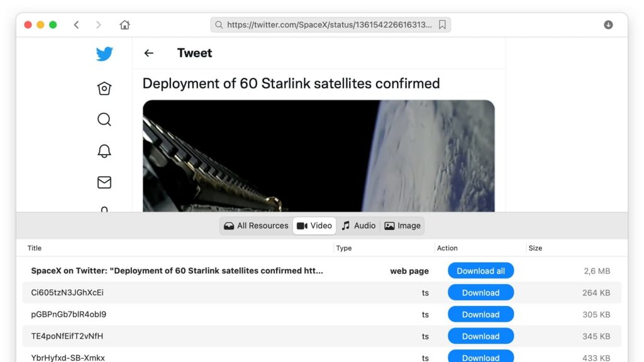The height and width of the screenshot is (362, 644).
Task: Select row text 'pGBPnGb7blR4obI9'
Action: [69, 314]
